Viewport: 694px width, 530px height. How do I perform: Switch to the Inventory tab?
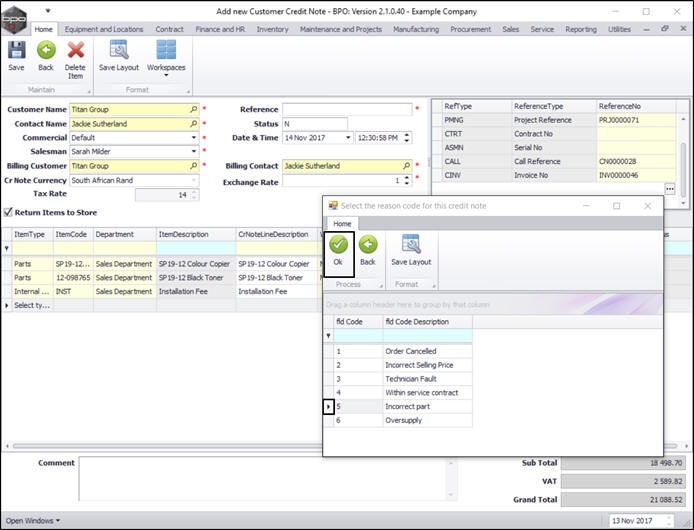click(273, 29)
